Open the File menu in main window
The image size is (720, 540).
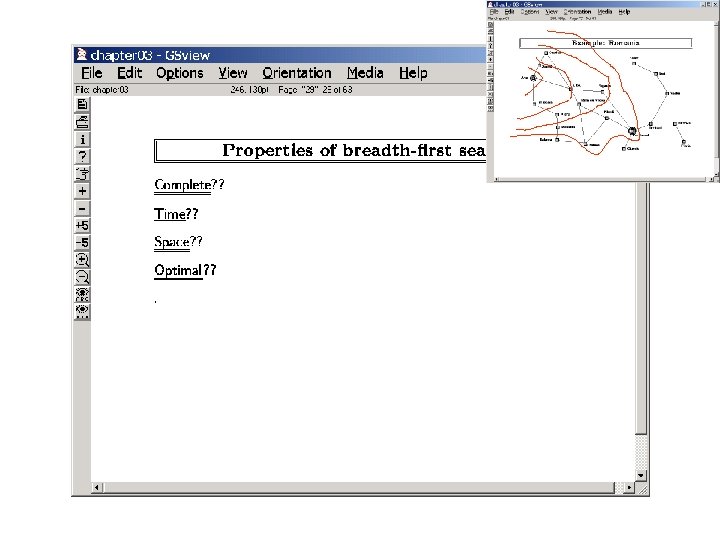point(92,73)
